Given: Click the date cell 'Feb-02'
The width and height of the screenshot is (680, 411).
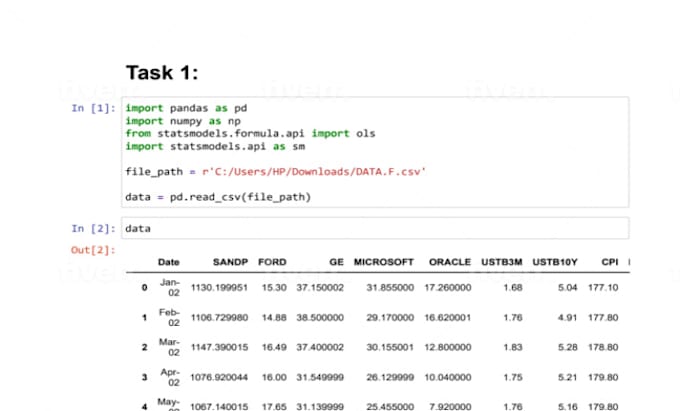Looking at the screenshot, I should [x=169, y=317].
